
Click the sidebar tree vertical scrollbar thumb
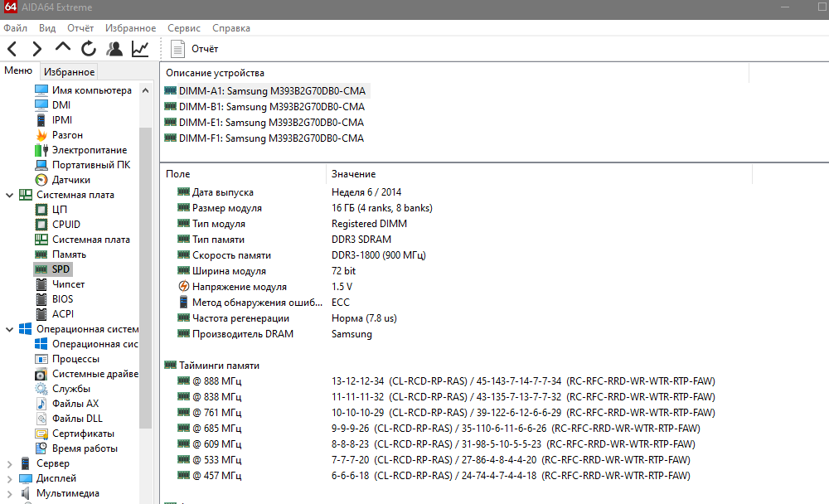click(x=145, y=278)
